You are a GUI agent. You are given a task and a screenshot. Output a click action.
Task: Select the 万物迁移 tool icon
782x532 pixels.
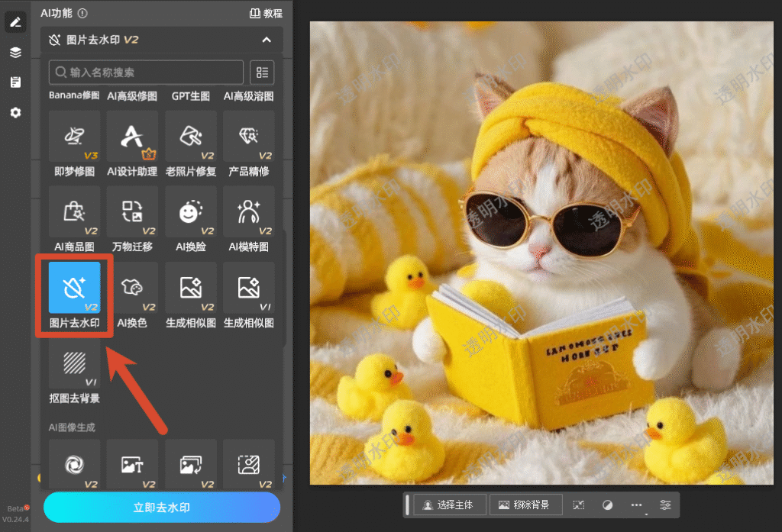132,211
